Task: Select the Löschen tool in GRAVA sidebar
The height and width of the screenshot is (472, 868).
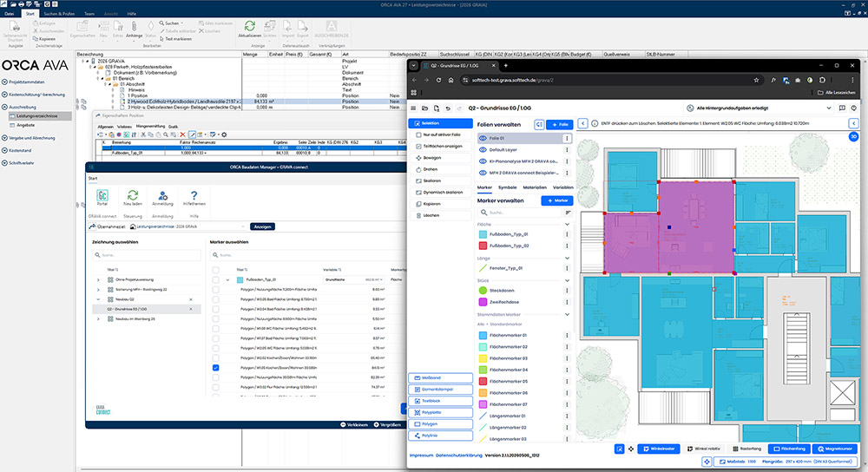Action: pos(440,215)
